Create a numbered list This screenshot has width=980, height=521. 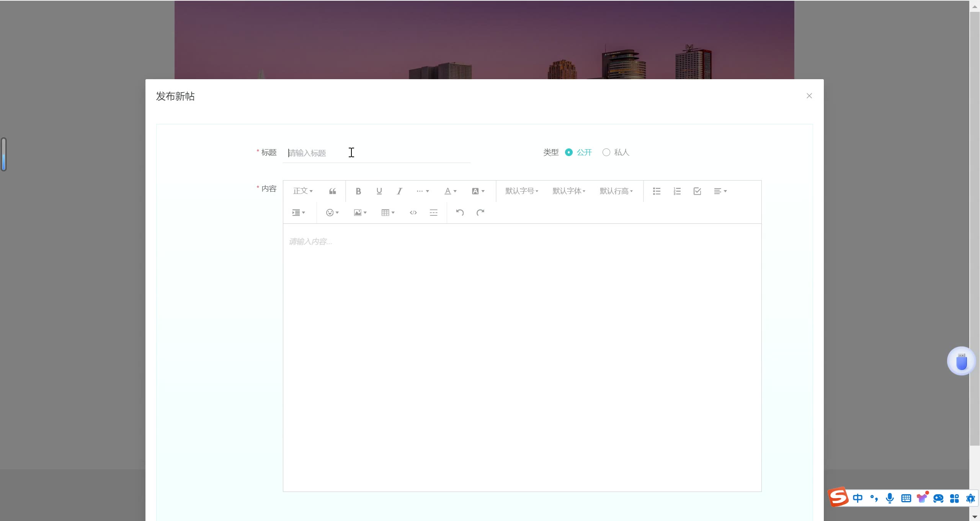click(677, 191)
